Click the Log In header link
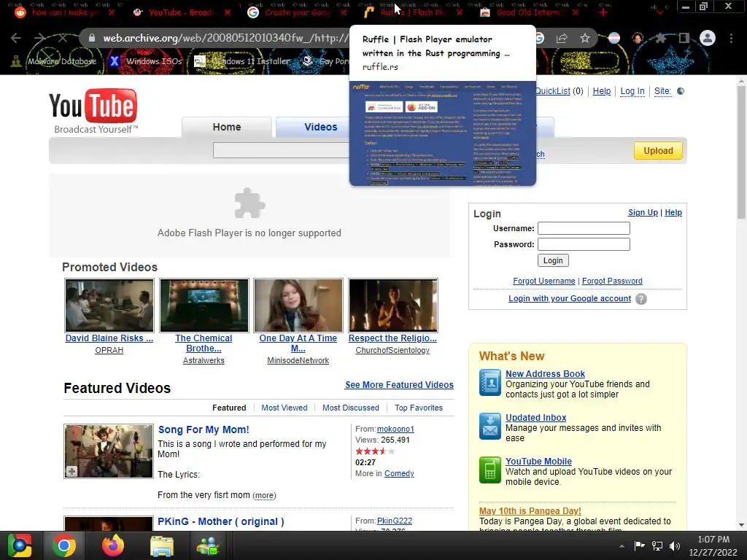This screenshot has width=747, height=560. point(632,91)
